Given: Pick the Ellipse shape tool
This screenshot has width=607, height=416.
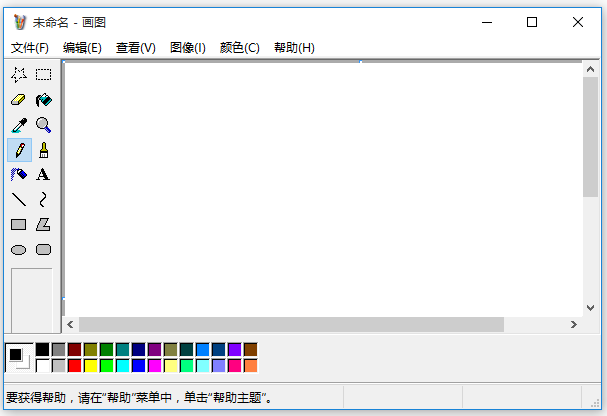Looking at the screenshot, I should pyautogui.click(x=19, y=250).
